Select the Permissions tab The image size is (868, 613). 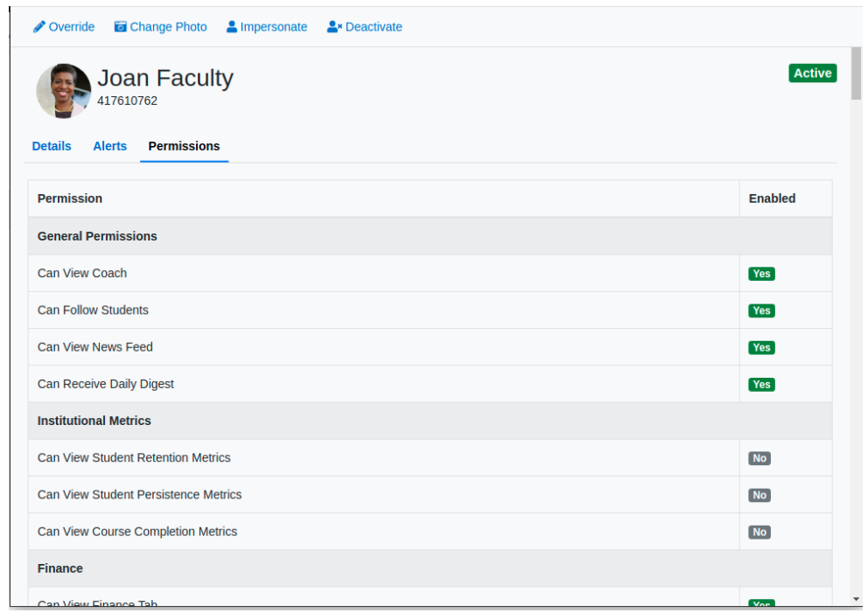184,146
